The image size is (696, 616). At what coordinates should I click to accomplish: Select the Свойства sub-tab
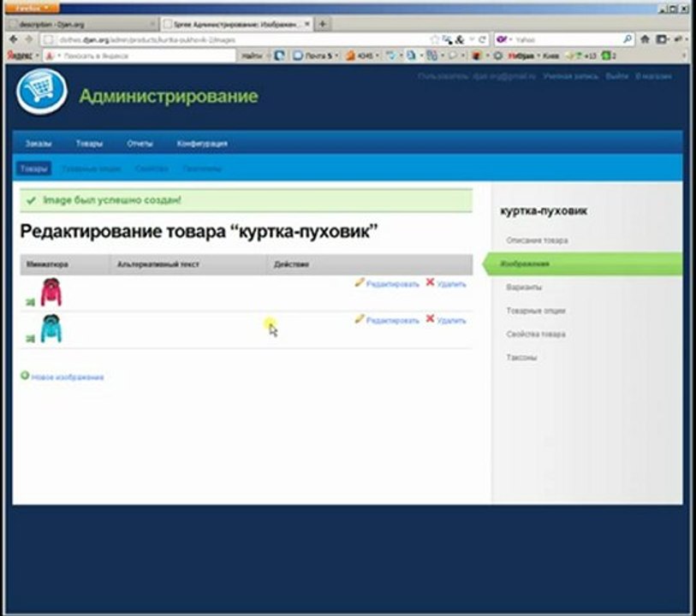tap(152, 169)
